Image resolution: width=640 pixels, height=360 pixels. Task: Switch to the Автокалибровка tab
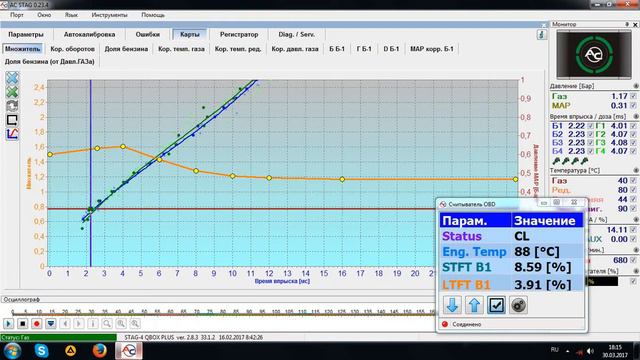[89, 34]
